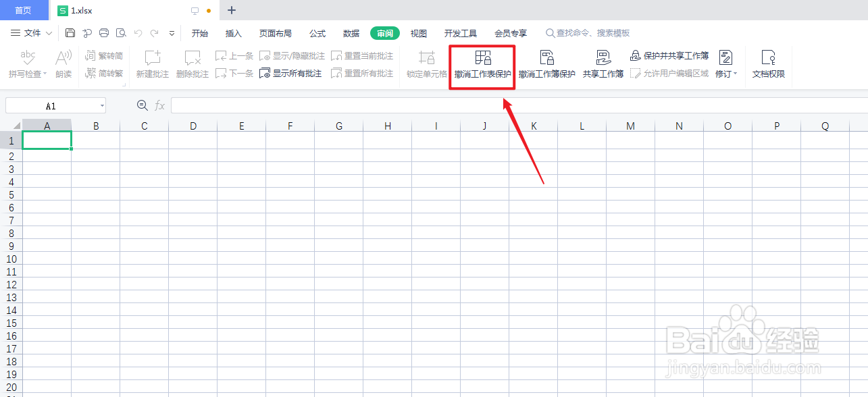Go to 下一条 next comment
868x397 pixels.
pyautogui.click(x=234, y=74)
